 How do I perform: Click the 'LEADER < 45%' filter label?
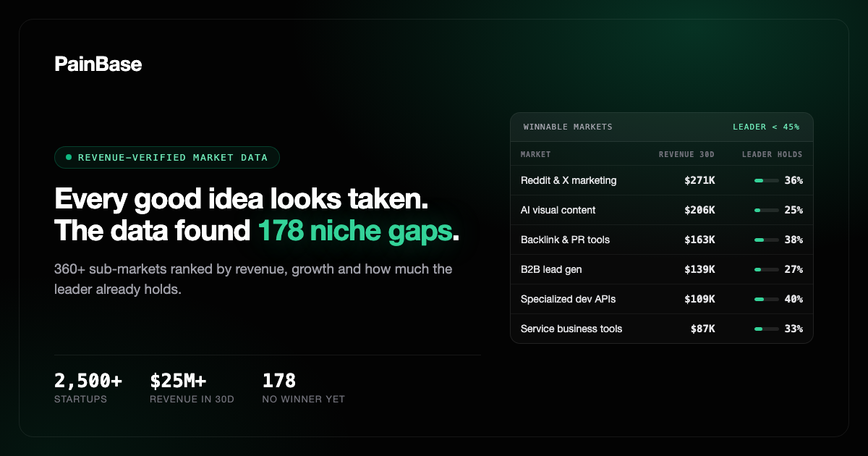coord(766,127)
